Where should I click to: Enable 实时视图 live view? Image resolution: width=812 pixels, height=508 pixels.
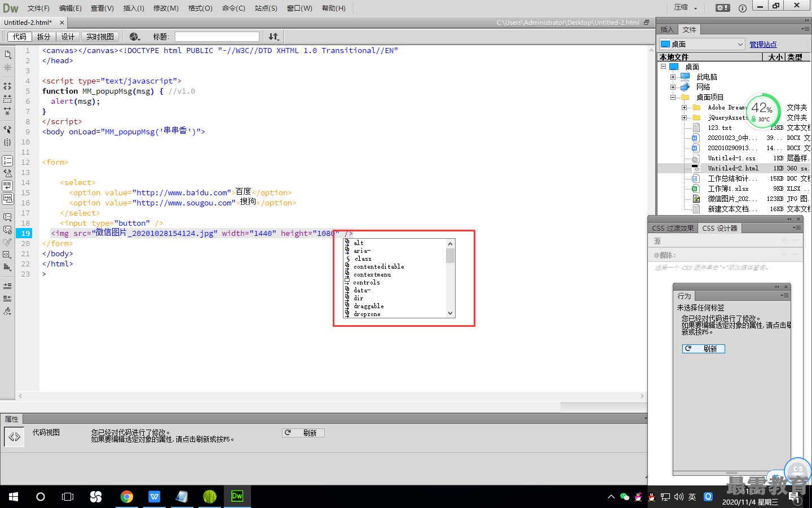(100, 37)
